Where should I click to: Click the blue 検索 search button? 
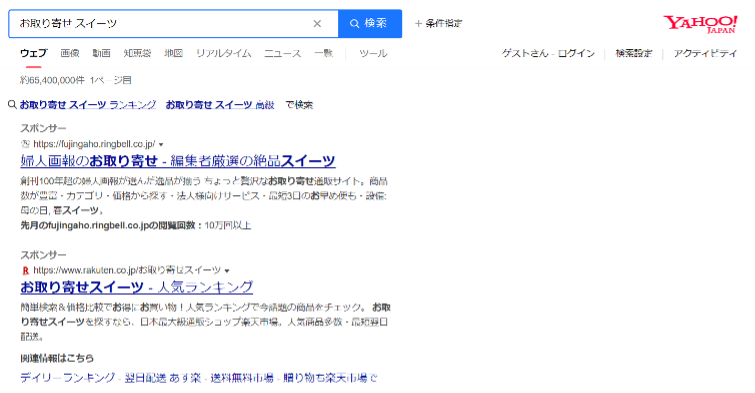370,24
